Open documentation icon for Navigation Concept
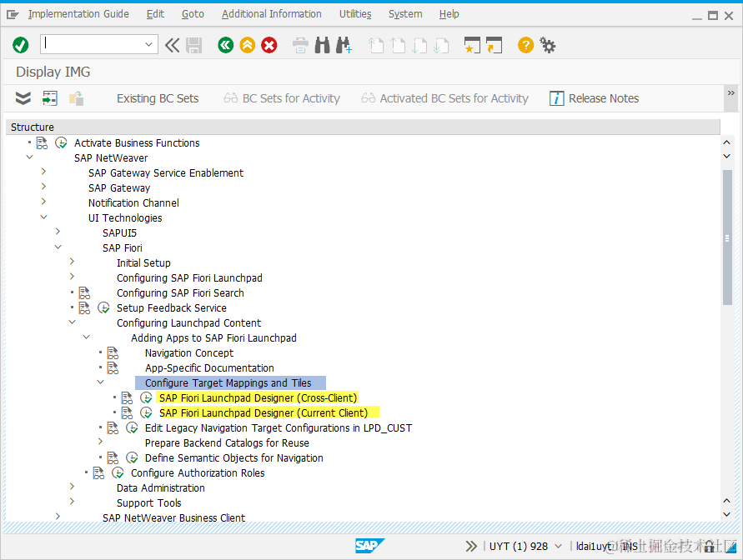 coord(113,353)
